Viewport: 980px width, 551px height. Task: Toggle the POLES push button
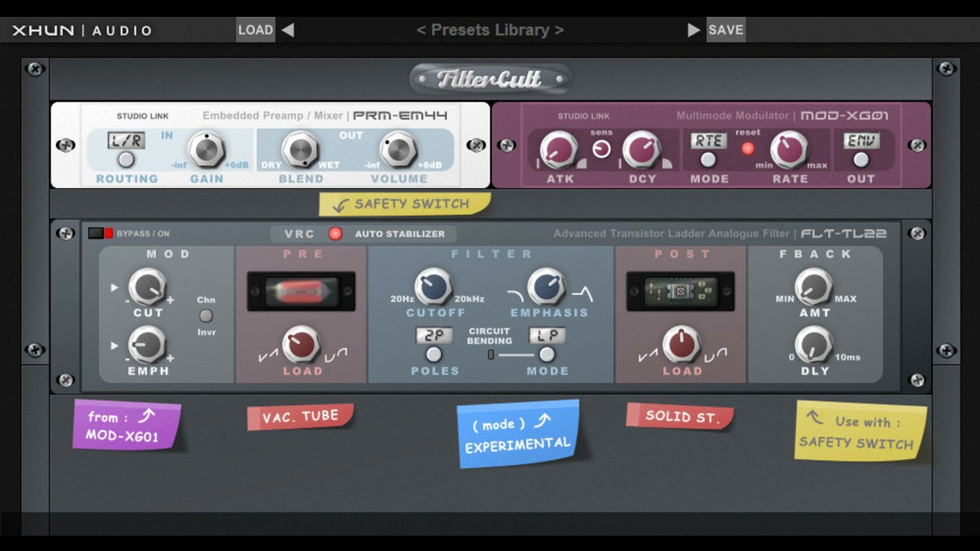pyautogui.click(x=434, y=354)
